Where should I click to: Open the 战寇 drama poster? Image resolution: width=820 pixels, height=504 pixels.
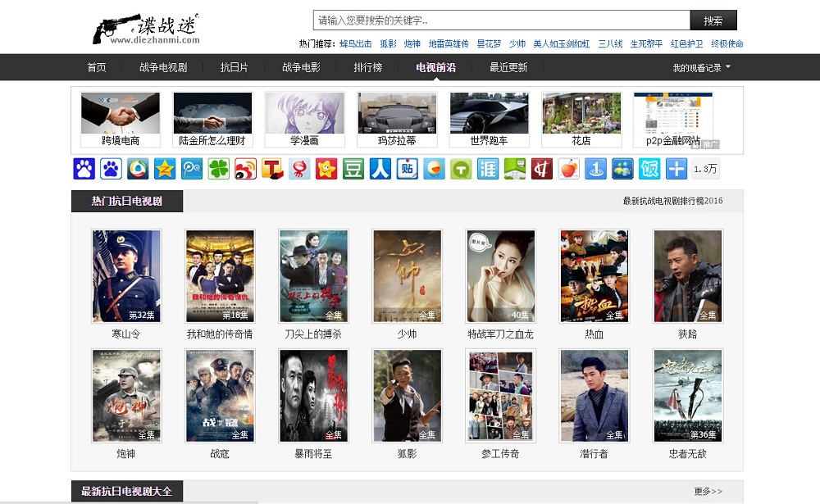click(x=220, y=396)
